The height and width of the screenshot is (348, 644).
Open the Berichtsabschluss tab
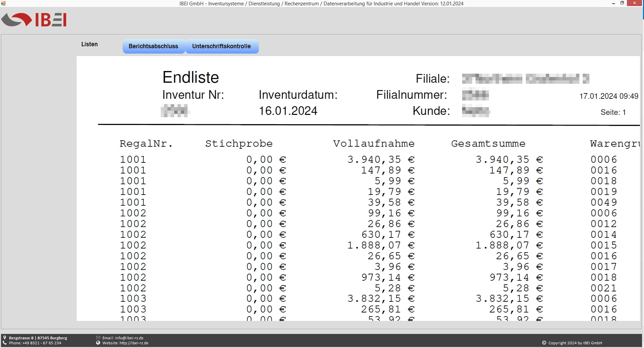153,46
